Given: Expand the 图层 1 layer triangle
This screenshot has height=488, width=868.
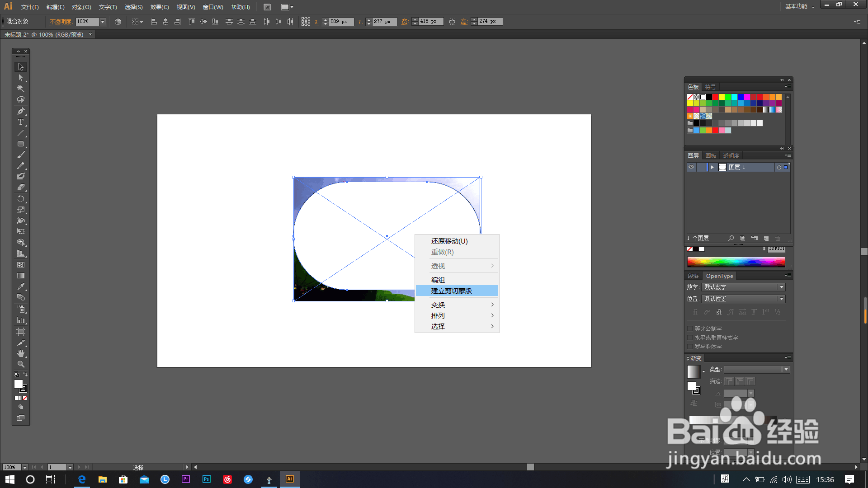Looking at the screenshot, I should click(712, 167).
